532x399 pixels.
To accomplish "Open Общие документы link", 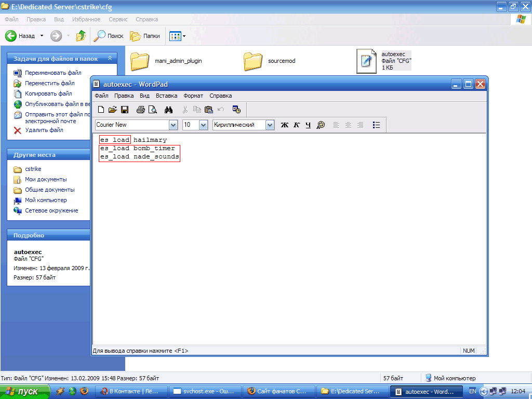I will click(49, 190).
